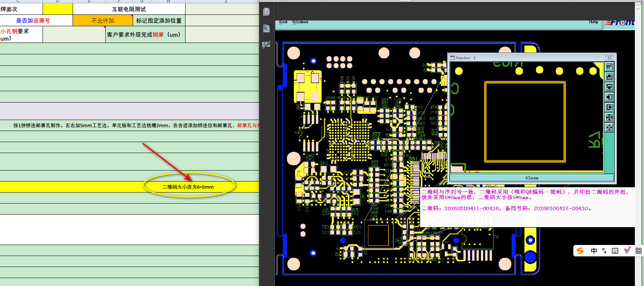Open the Windows menu
The height and width of the screenshot is (286, 644).
point(300,22)
